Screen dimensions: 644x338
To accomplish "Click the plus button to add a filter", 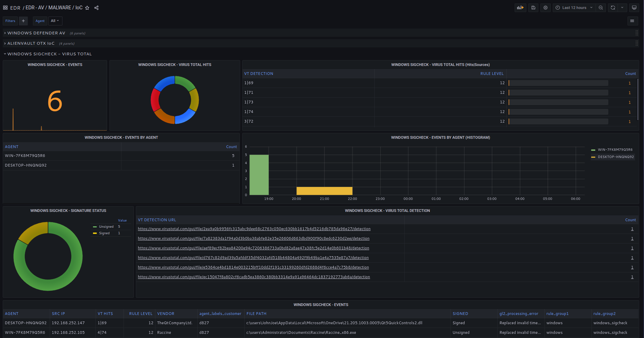I will tap(23, 21).
